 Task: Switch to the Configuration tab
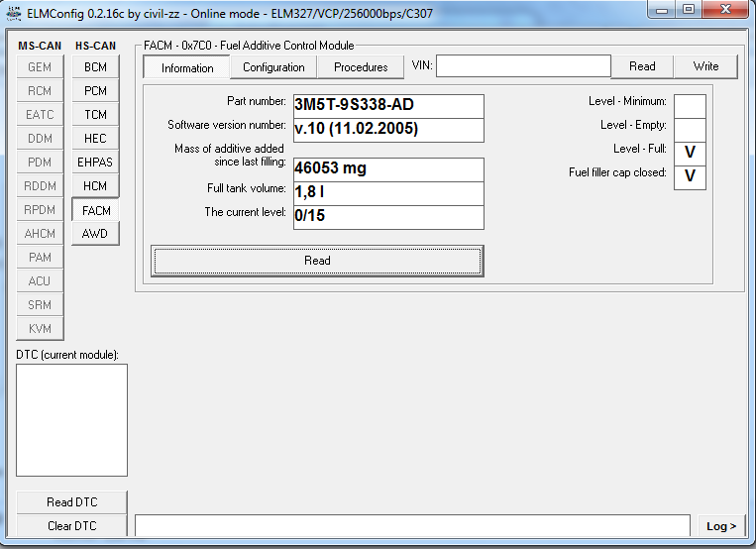tap(273, 67)
